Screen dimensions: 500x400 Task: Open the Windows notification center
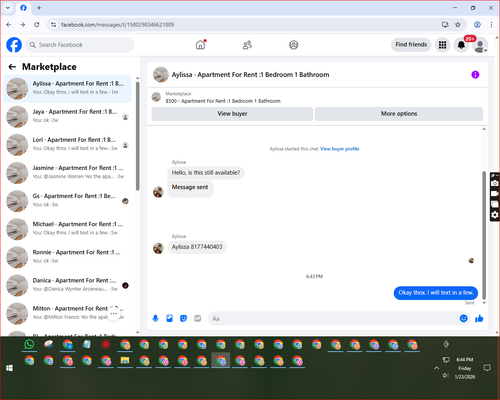[x=487, y=368]
